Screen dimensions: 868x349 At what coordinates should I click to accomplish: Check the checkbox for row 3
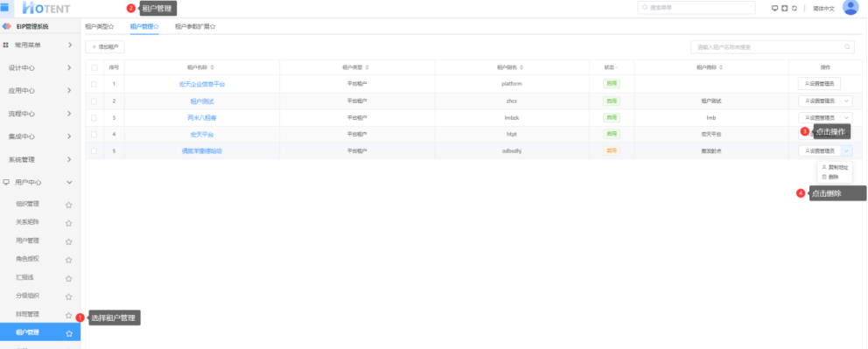point(94,118)
